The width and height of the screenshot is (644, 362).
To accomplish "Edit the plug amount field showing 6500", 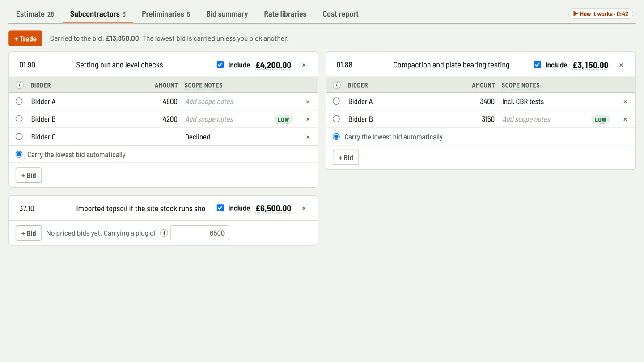I will click(199, 233).
